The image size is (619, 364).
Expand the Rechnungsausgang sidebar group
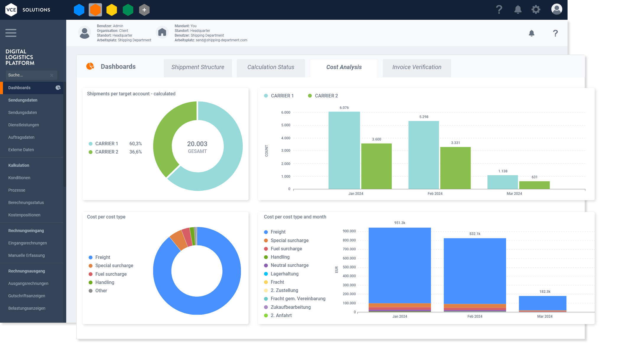tap(27, 271)
